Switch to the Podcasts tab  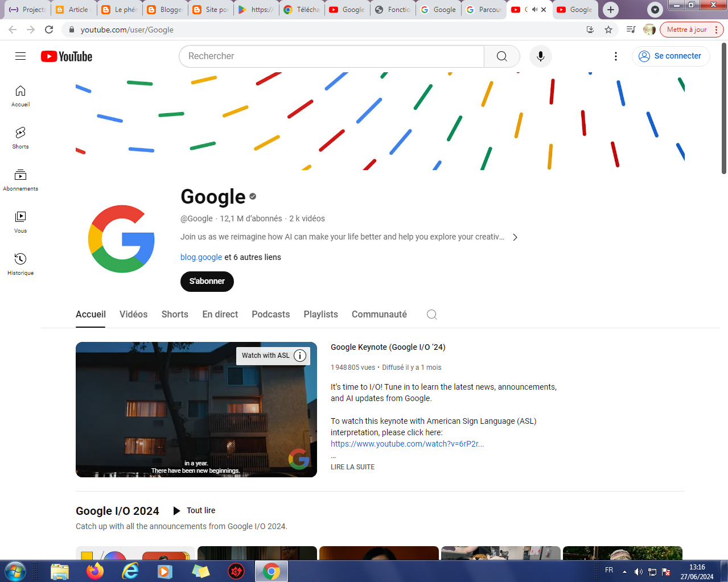271,315
